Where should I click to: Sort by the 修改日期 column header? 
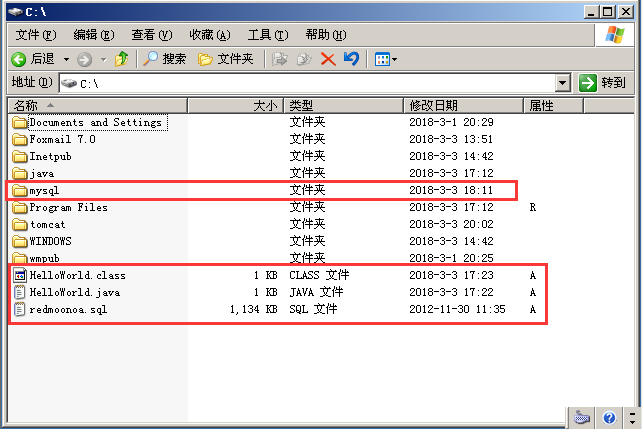point(463,106)
